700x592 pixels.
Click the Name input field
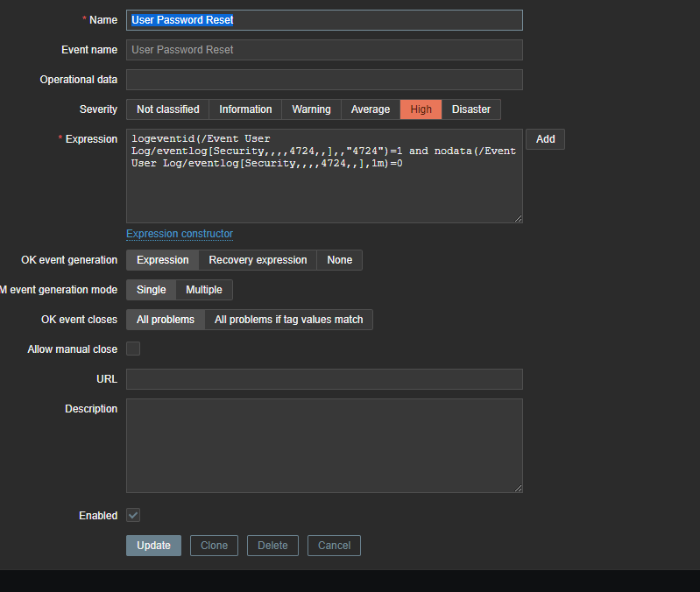click(324, 20)
